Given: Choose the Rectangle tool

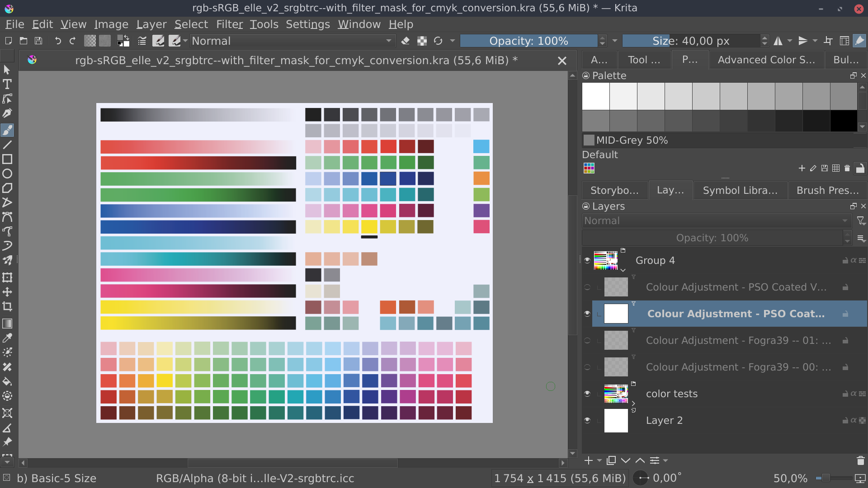Looking at the screenshot, I should pyautogui.click(x=7, y=159).
